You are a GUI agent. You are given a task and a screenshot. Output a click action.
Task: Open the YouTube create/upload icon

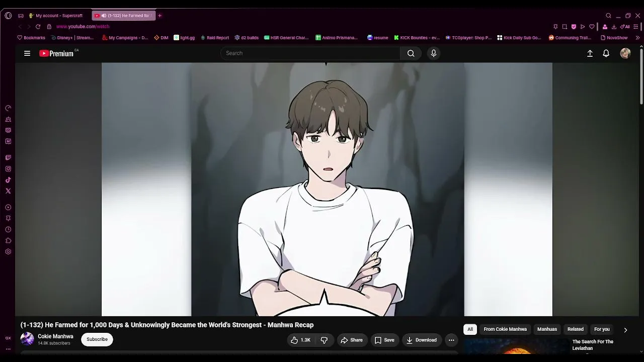pyautogui.click(x=590, y=53)
